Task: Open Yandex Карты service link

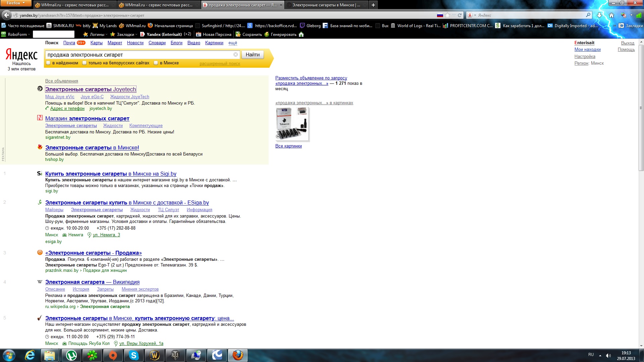Action: [x=96, y=43]
